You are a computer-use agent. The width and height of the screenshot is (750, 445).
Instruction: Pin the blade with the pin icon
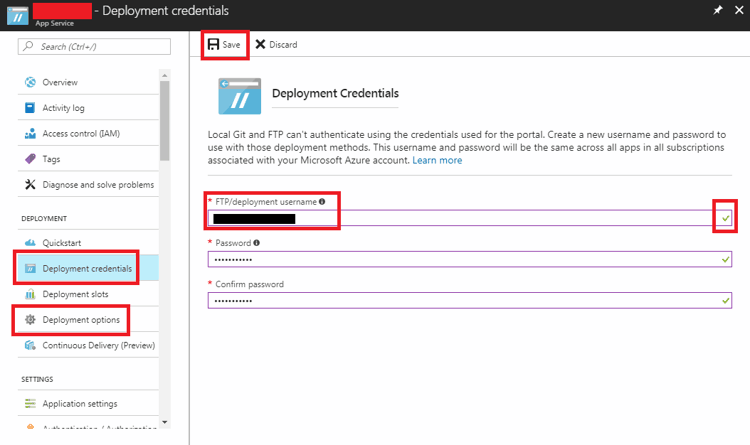[x=717, y=10]
